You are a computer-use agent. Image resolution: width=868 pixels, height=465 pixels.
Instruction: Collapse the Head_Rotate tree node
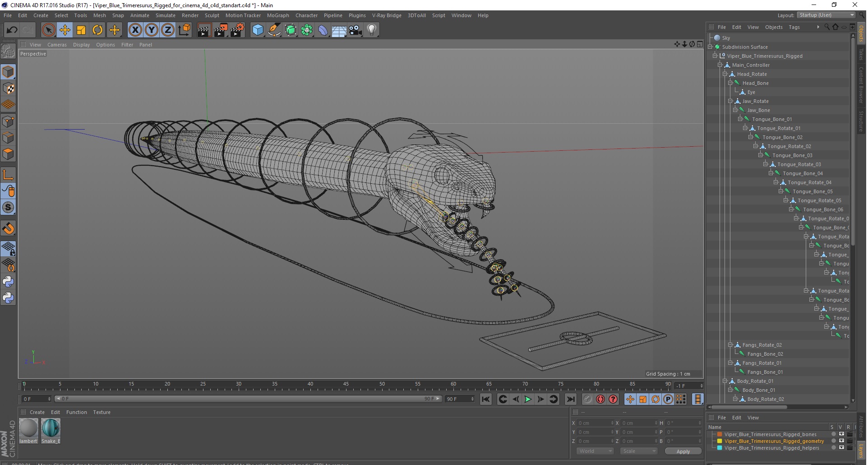pyautogui.click(x=725, y=74)
